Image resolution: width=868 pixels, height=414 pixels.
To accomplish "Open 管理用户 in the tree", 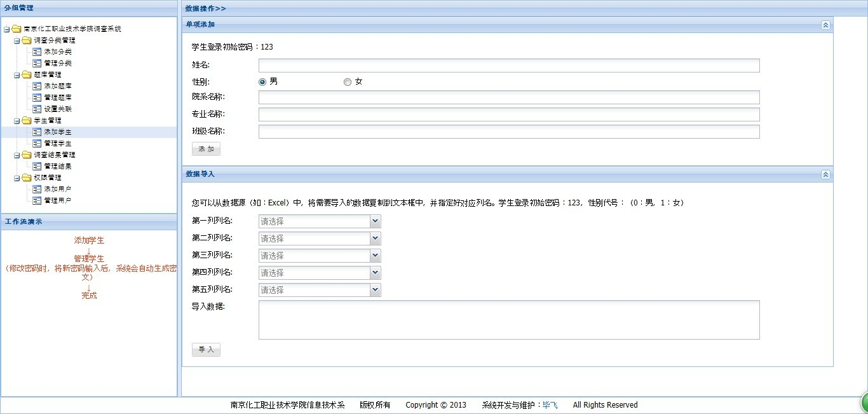I will pos(57,201).
